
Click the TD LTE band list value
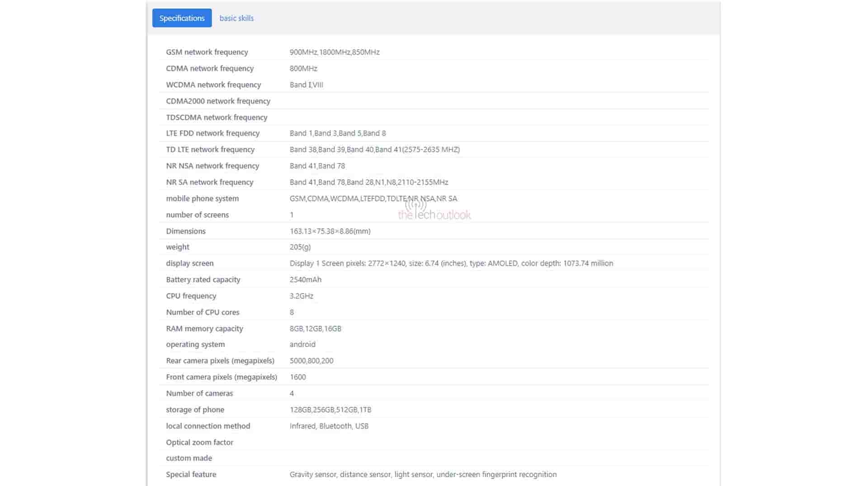[x=374, y=150]
